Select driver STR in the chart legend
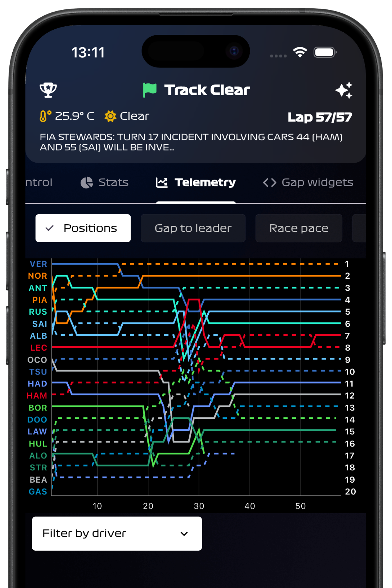Screen dimensions: 392x588 click(38, 467)
